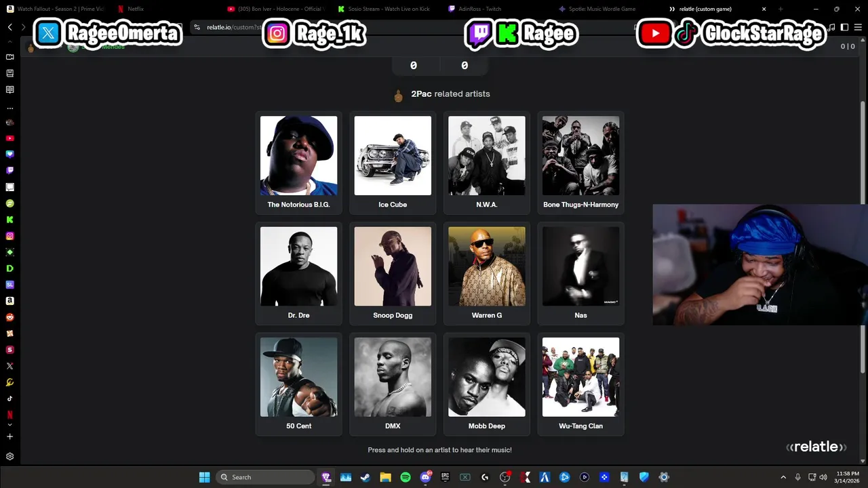Open Amazon from the browser sidebar
Image resolution: width=868 pixels, height=488 pixels.
click(9, 301)
